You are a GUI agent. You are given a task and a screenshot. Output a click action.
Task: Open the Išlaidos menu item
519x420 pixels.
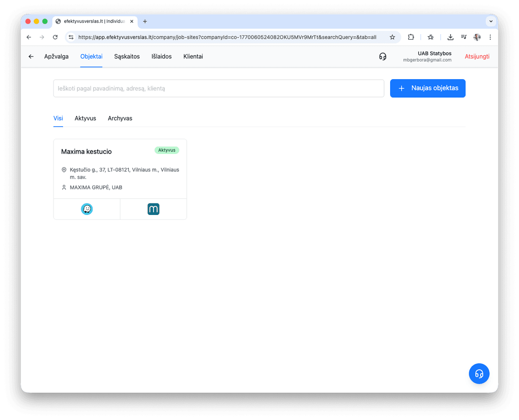coord(162,57)
